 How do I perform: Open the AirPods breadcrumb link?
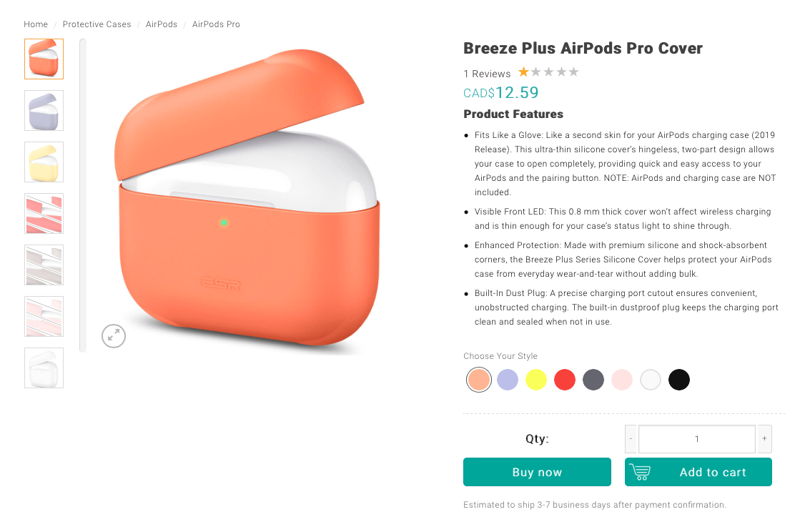[x=162, y=24]
